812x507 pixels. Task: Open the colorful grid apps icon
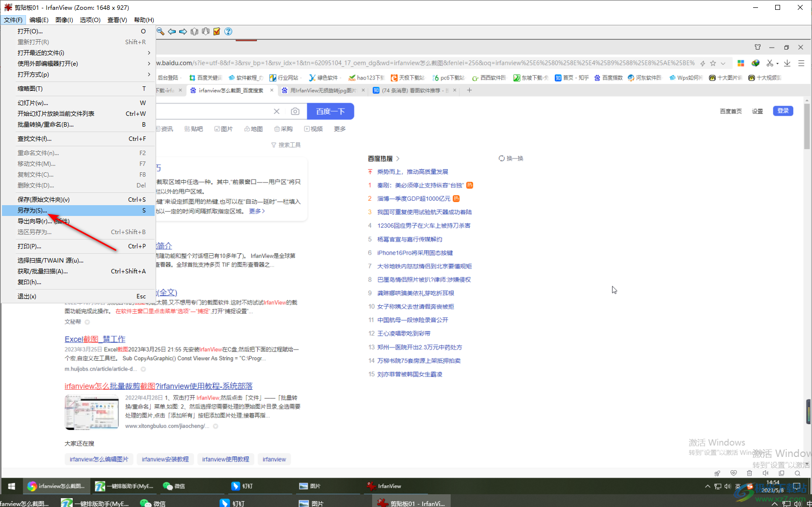(741, 63)
